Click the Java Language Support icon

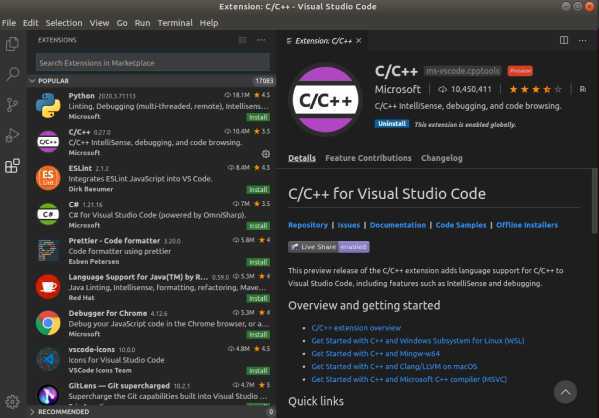pyautogui.click(x=48, y=287)
